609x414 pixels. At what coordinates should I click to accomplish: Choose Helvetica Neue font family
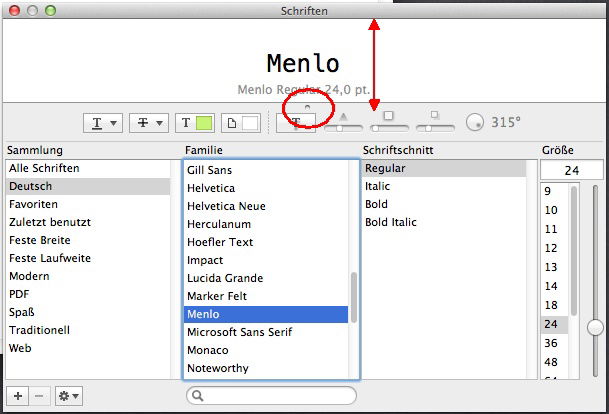pyautogui.click(x=266, y=206)
